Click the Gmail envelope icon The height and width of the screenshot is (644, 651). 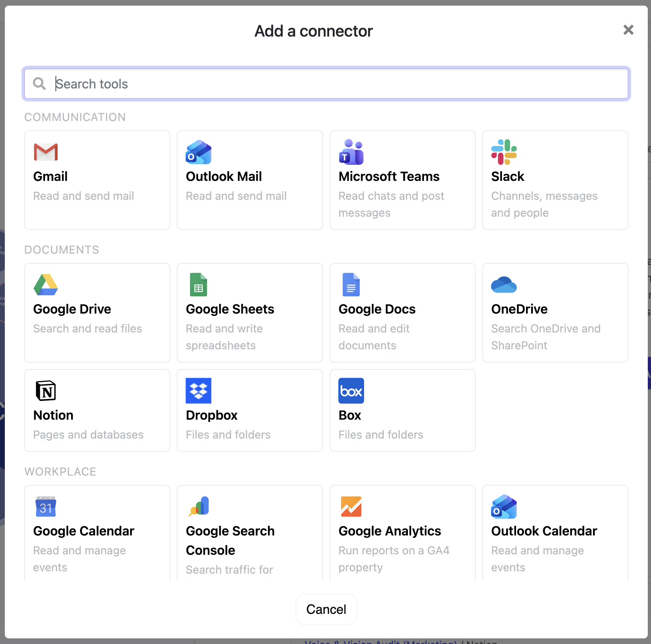[46, 152]
